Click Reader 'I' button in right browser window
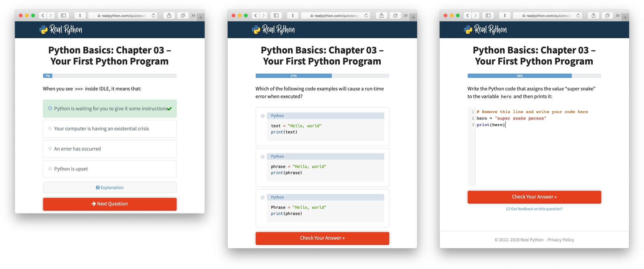This screenshot has width=644, height=269. (505, 15)
